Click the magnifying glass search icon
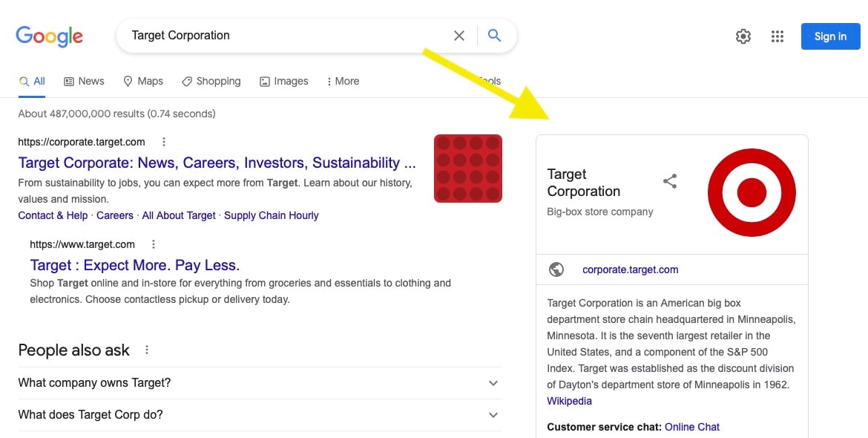The height and width of the screenshot is (438, 868). click(x=495, y=36)
